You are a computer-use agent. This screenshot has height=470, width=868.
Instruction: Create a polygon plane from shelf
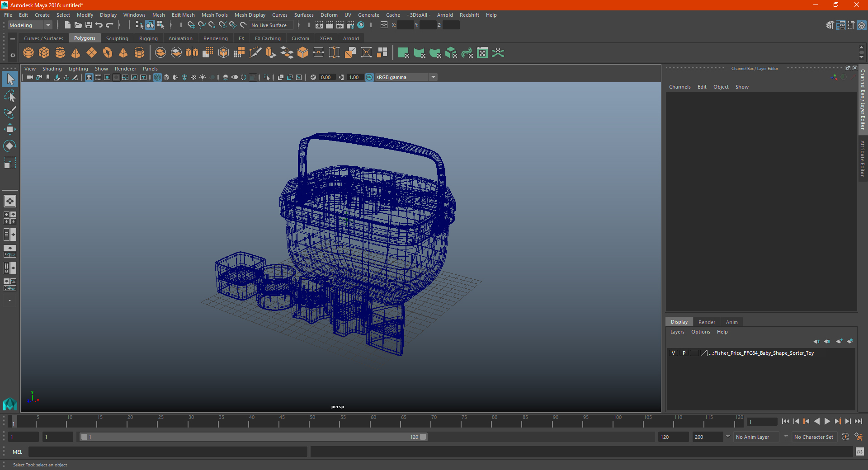point(92,53)
